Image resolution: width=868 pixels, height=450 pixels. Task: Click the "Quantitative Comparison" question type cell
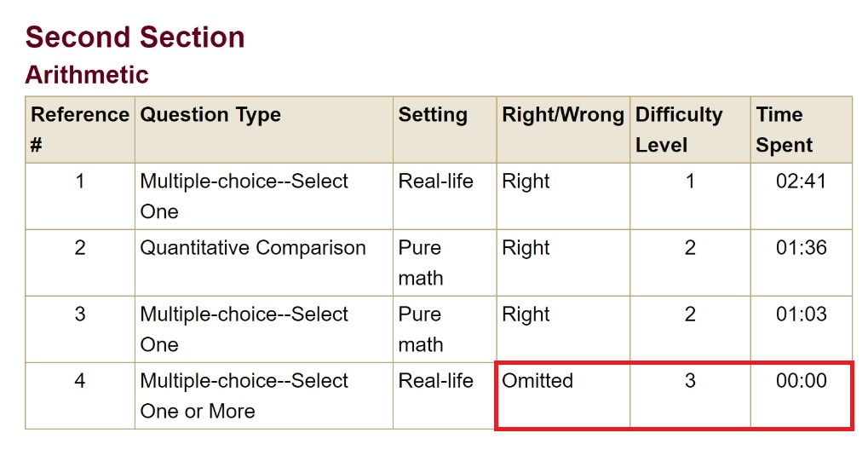click(253, 248)
